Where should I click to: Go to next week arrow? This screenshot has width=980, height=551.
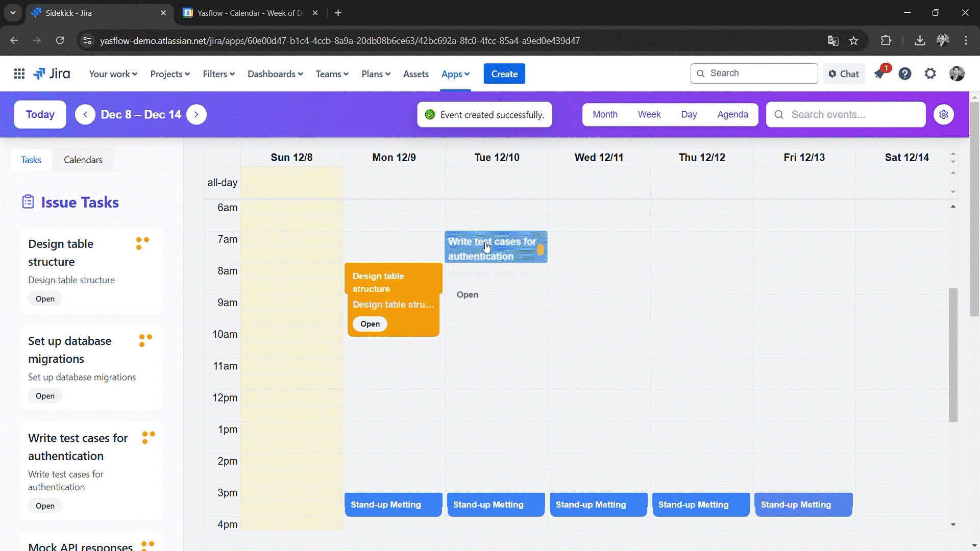(x=197, y=115)
